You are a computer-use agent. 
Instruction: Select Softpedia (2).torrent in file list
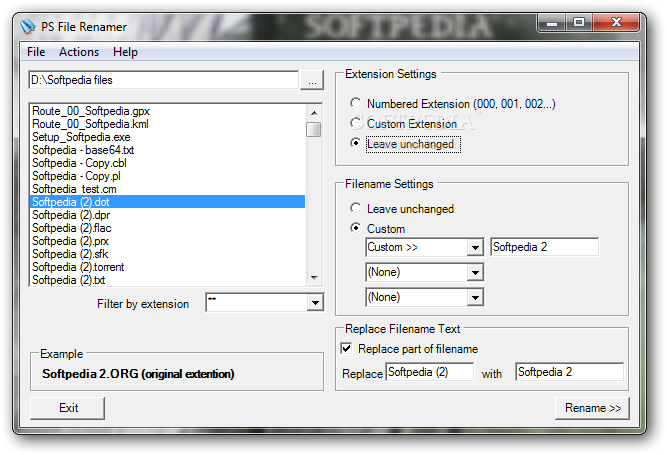168,267
